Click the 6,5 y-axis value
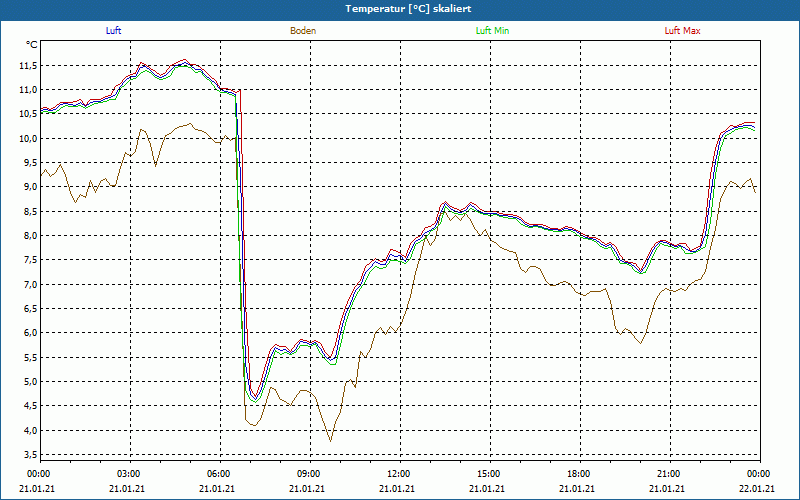Image resolution: width=800 pixels, height=500 pixels. [30, 309]
